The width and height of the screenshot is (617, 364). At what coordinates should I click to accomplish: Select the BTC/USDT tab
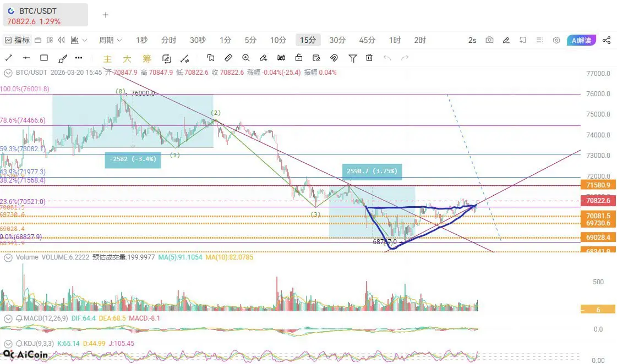pyautogui.click(x=45, y=15)
